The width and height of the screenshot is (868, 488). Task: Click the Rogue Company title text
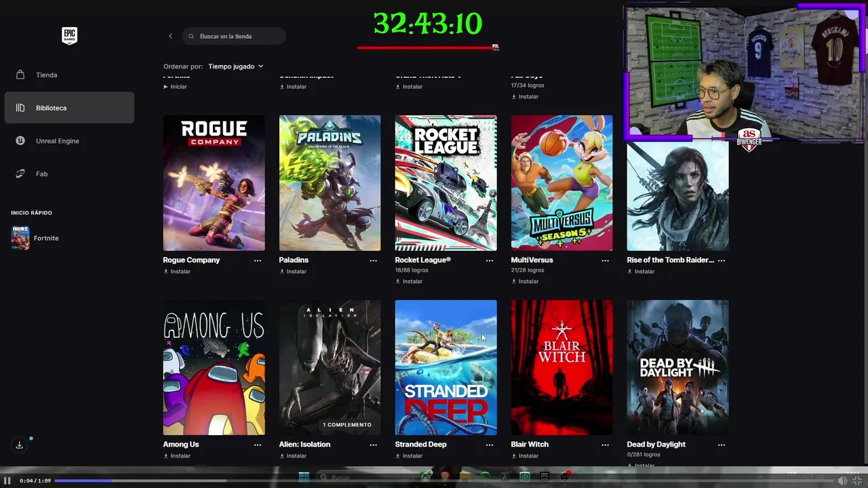click(x=191, y=260)
